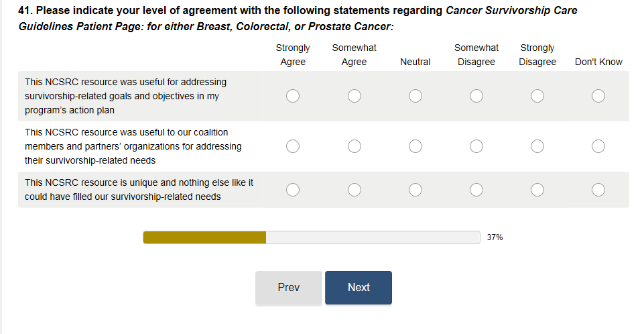Select Strongly Agree for action plan goals statement
The width and height of the screenshot is (644, 334).
coord(293,97)
